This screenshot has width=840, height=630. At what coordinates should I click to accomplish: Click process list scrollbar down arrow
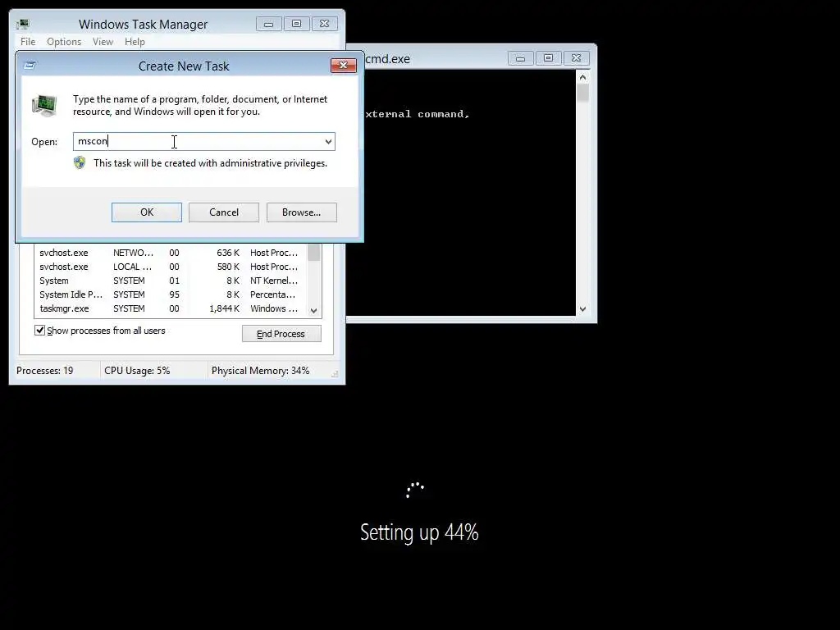point(314,310)
